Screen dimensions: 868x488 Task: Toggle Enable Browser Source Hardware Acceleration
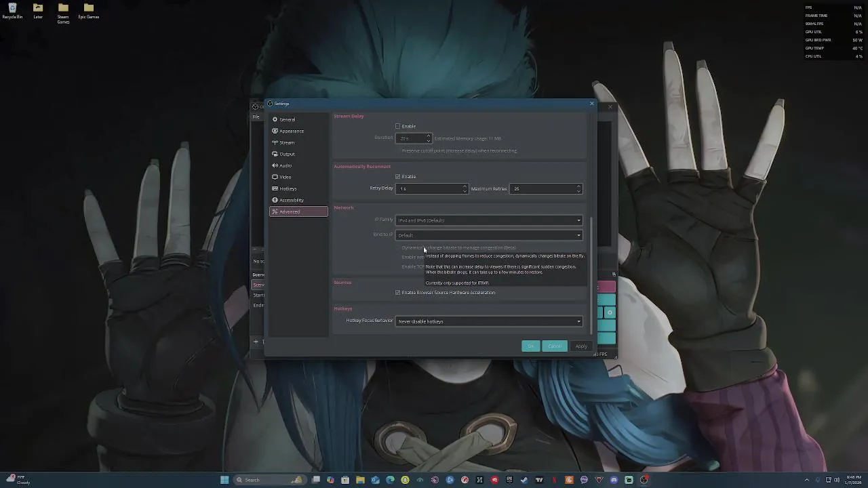(x=398, y=292)
